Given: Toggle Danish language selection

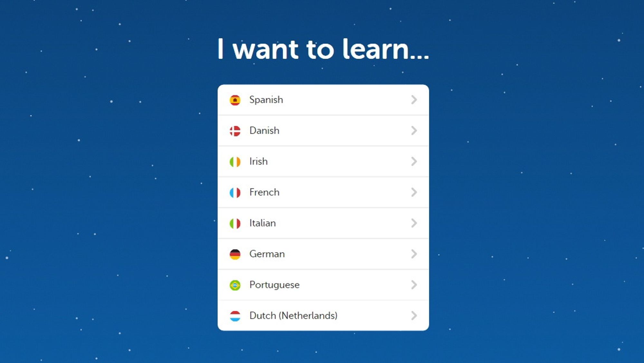Looking at the screenshot, I should click(x=322, y=131).
